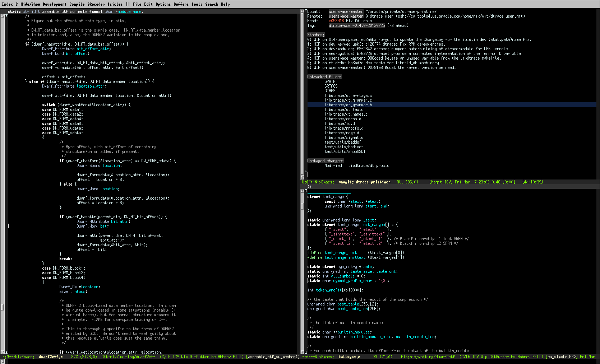Select stash 3 WIP on new-cyclics
600x364 pixels.
tap(414, 53)
